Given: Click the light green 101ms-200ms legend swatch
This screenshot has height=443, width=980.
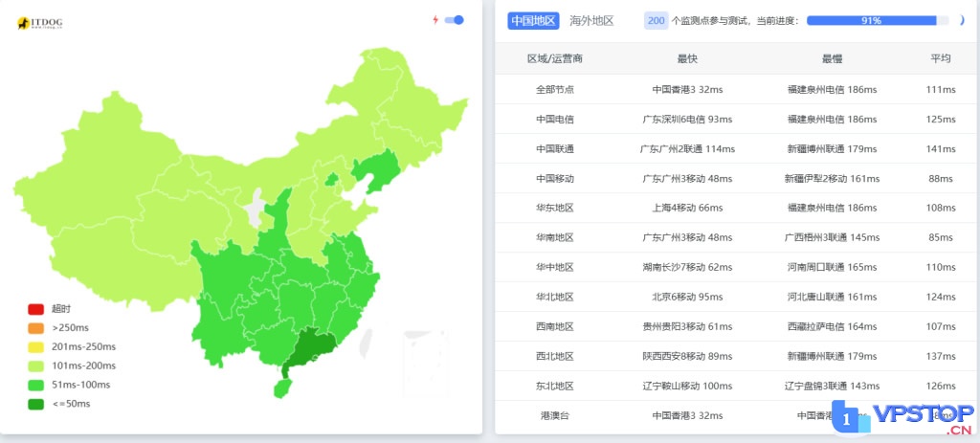Looking at the screenshot, I should [35, 366].
